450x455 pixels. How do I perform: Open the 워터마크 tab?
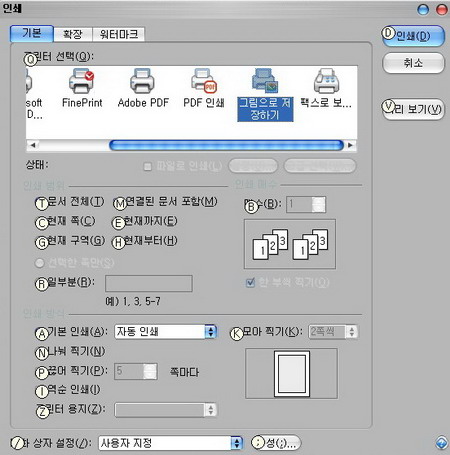click(119, 34)
